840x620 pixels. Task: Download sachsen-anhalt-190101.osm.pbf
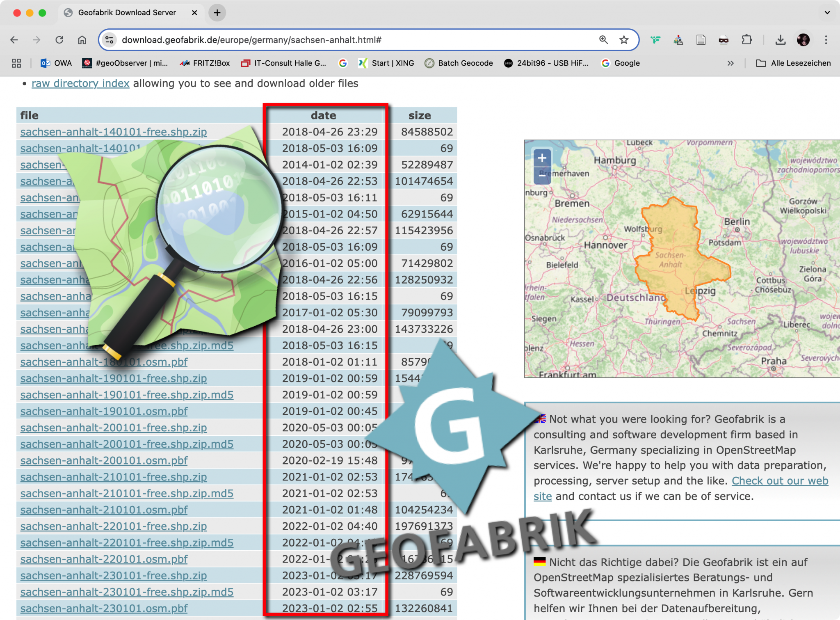click(104, 412)
